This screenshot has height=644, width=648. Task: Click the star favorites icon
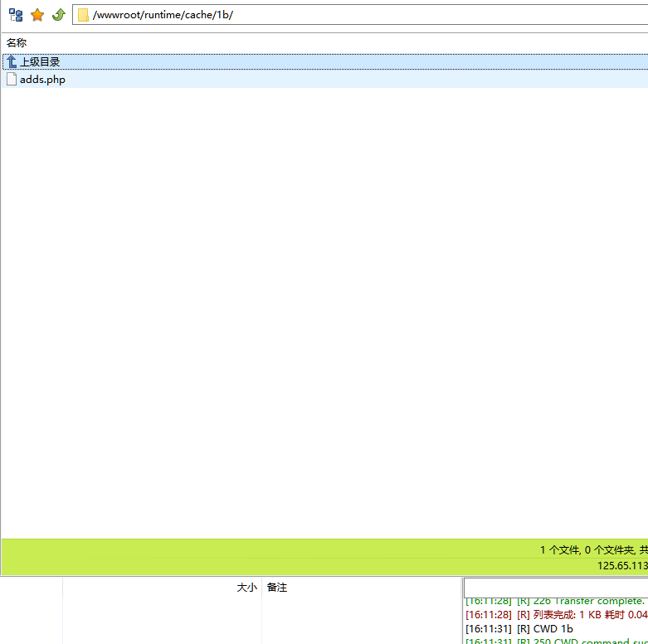37,15
